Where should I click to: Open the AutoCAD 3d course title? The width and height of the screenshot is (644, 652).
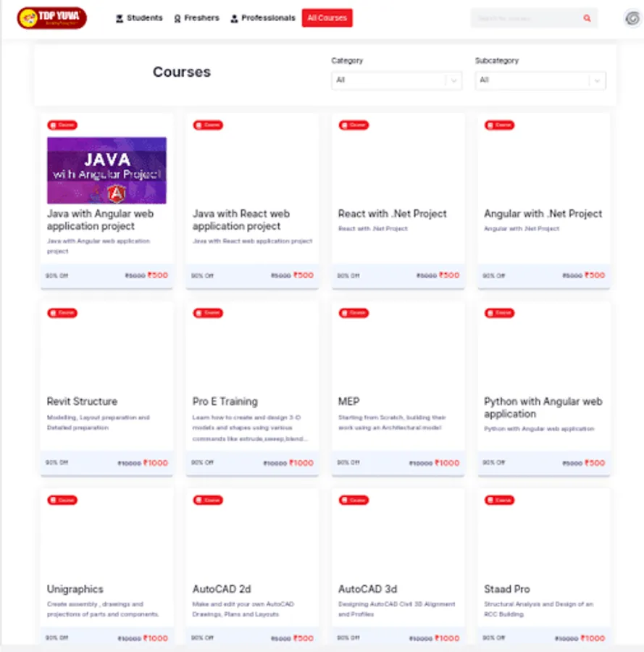367,589
